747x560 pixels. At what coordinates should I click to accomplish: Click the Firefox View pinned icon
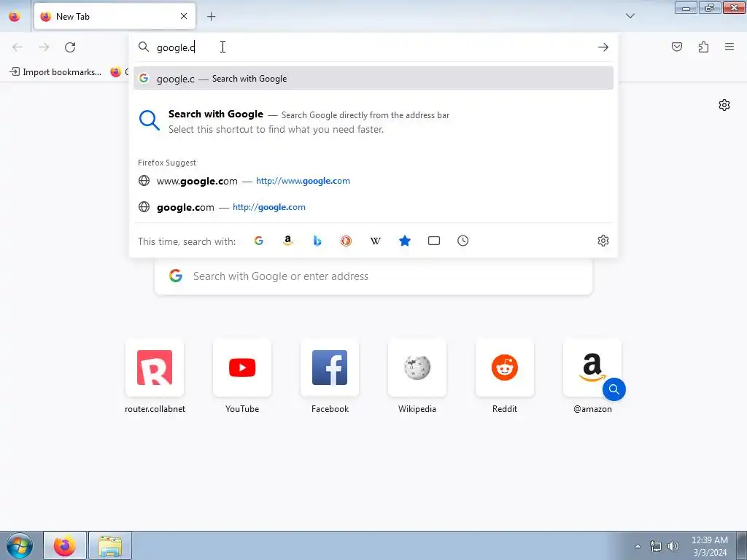point(15,16)
